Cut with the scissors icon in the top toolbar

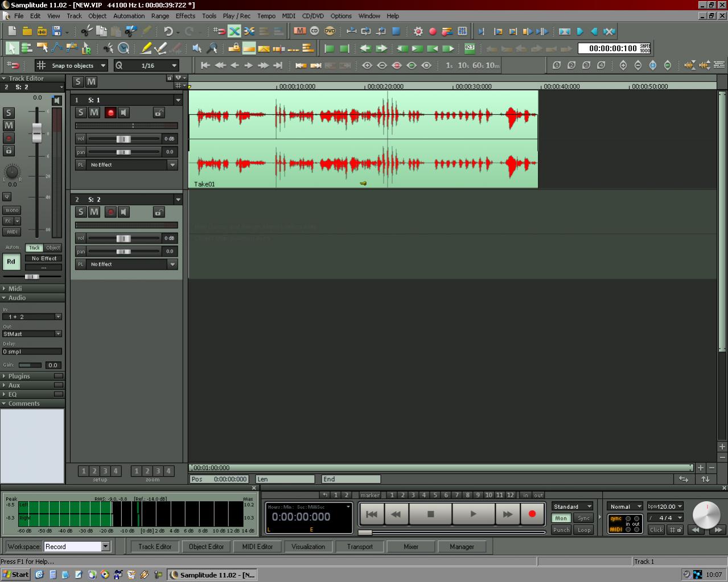[87, 31]
